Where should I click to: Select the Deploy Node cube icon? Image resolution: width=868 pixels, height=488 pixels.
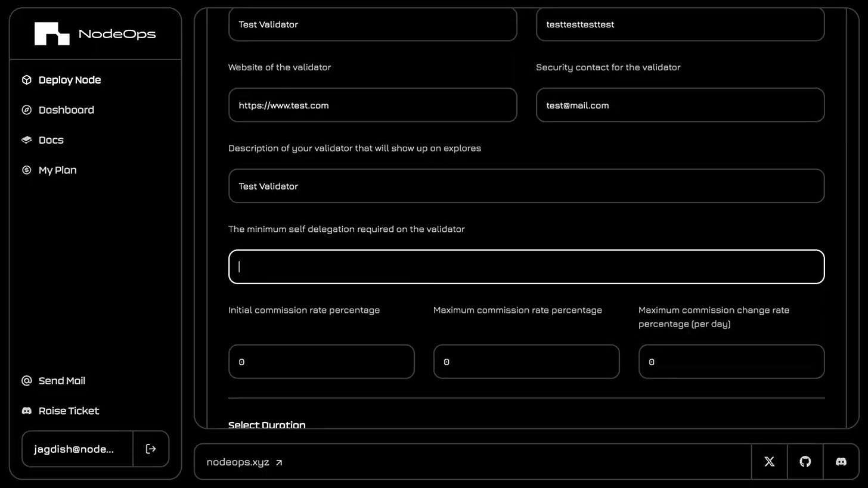click(x=27, y=80)
